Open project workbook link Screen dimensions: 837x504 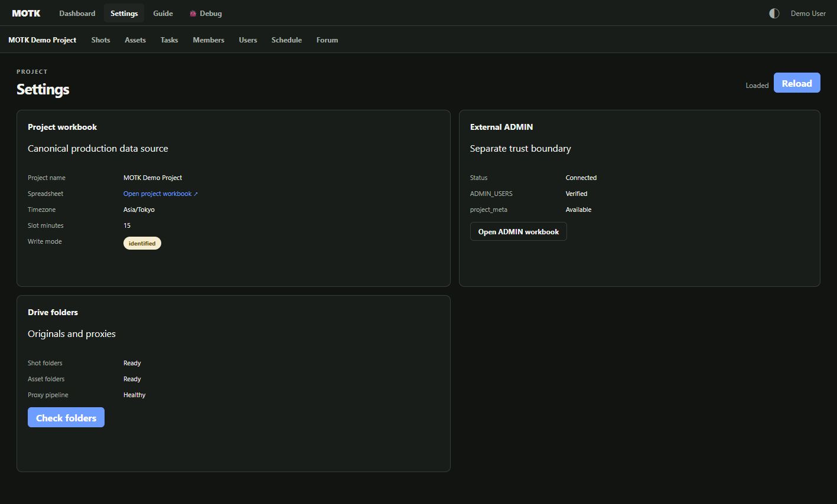coord(161,194)
